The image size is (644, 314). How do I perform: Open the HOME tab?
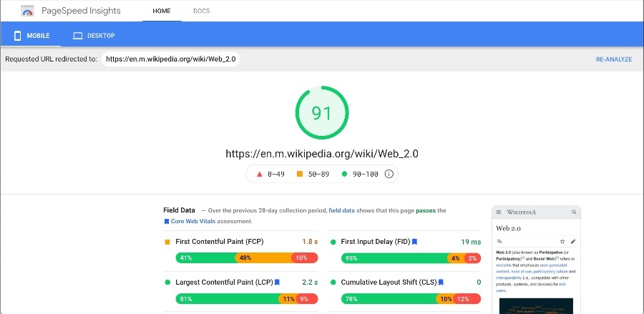(x=162, y=11)
